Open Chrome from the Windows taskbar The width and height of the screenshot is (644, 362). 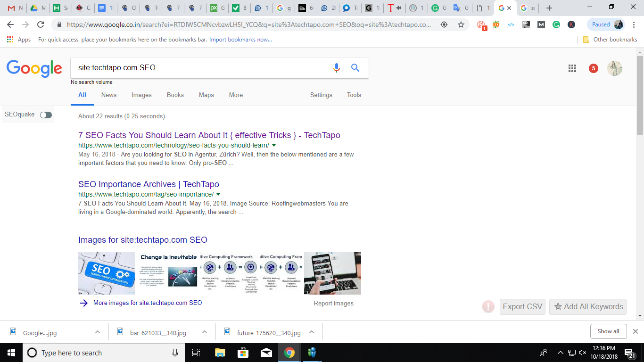coord(289,353)
